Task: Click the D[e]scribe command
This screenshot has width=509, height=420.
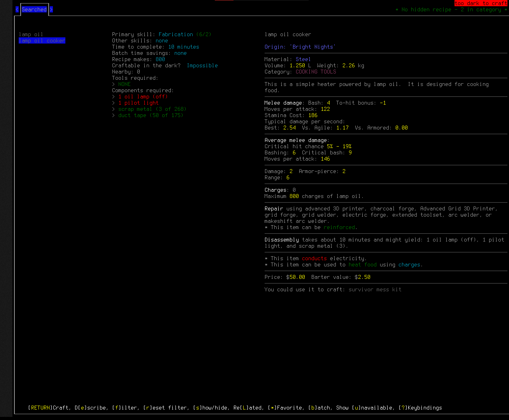Action: click(90, 408)
